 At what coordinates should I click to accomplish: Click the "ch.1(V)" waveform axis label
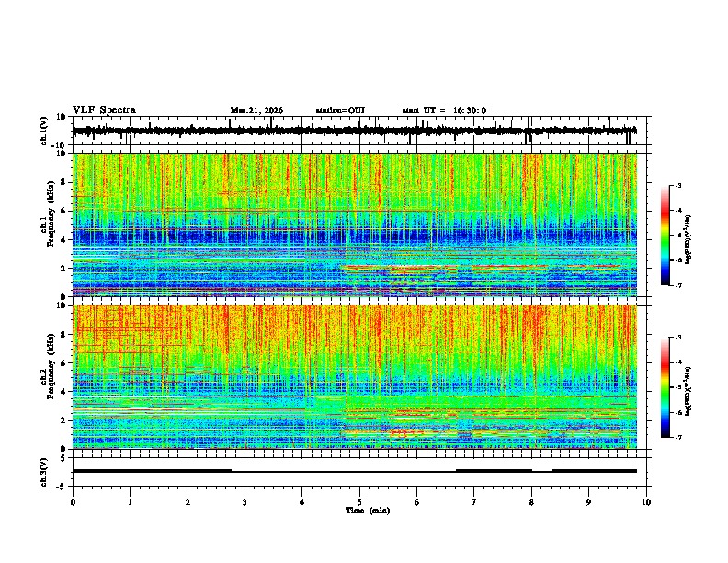click(x=44, y=131)
